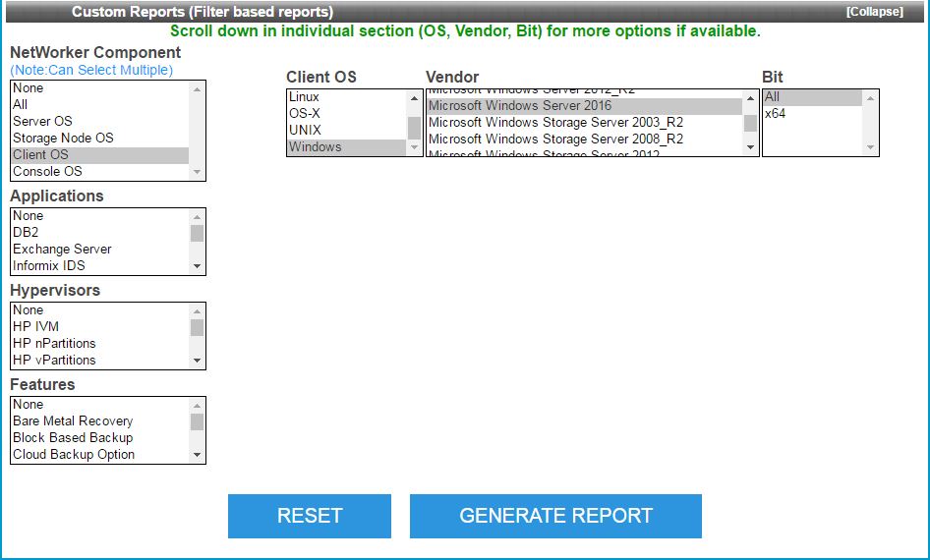Click the Client OS list scrollbar thumb

(x=414, y=128)
